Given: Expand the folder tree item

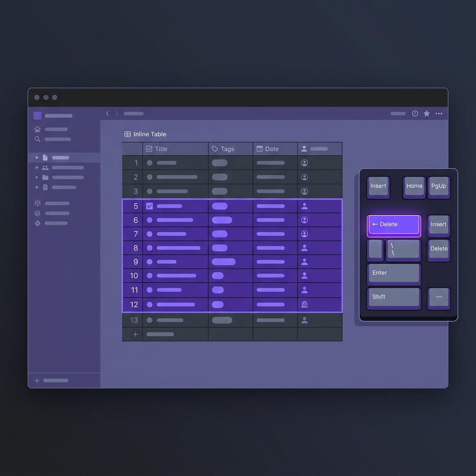Looking at the screenshot, I should click(x=37, y=177).
